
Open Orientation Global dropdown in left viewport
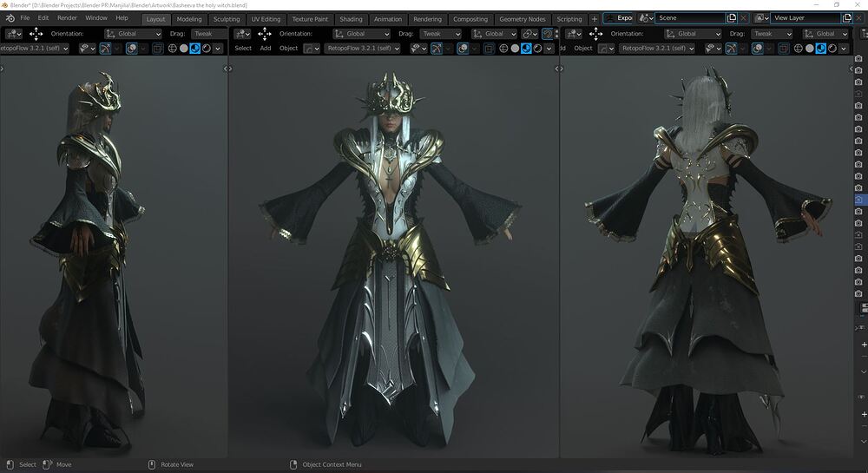point(133,34)
